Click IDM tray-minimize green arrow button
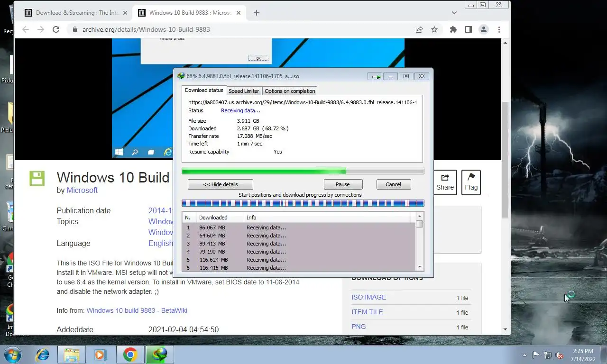 375,76
